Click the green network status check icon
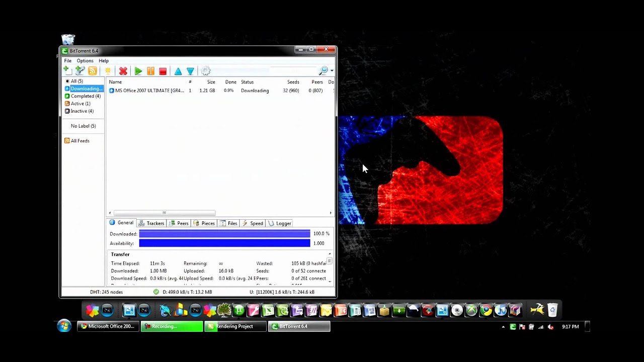 point(156,292)
